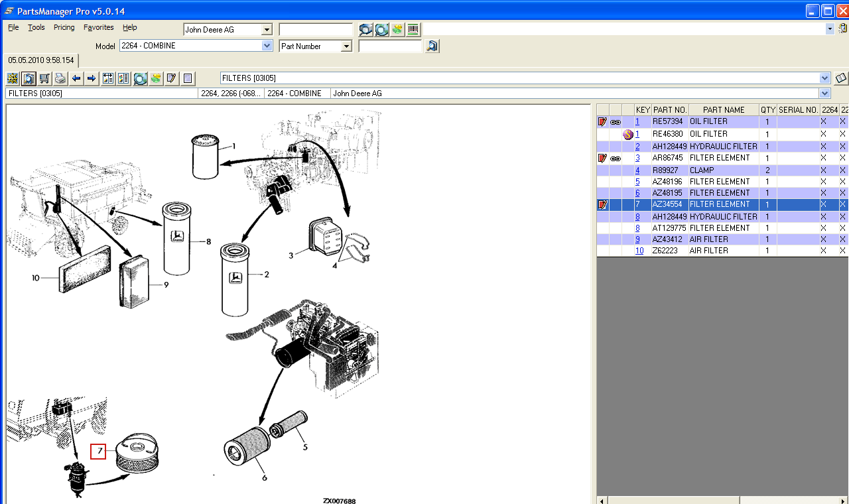The width and height of the screenshot is (849, 504).
Task: Click key link 5 for AZ48196
Action: click(637, 182)
